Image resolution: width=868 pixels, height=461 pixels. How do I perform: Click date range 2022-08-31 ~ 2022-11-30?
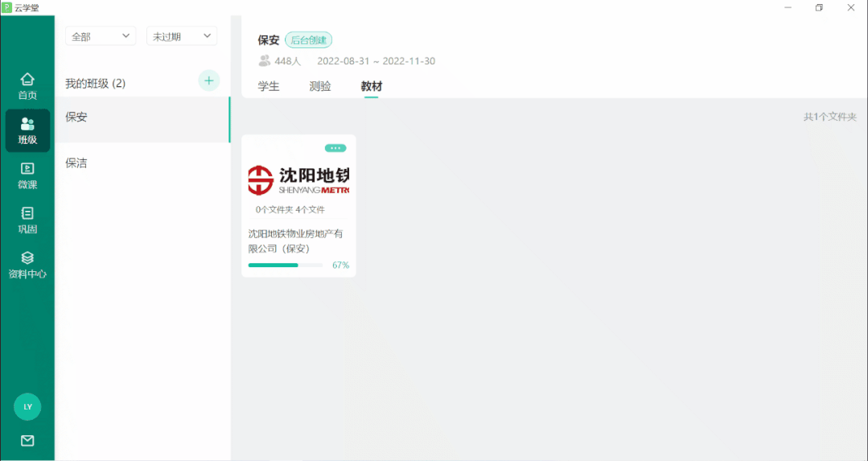coord(376,61)
